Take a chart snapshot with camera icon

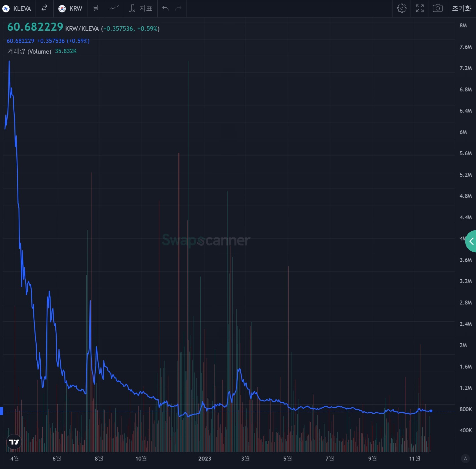coord(438,8)
